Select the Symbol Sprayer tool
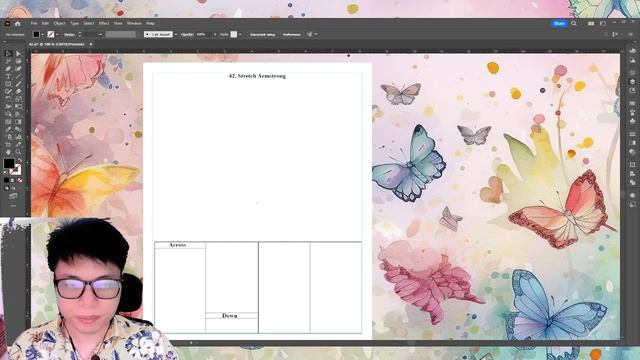The height and width of the screenshot is (360, 640). (x=8, y=137)
